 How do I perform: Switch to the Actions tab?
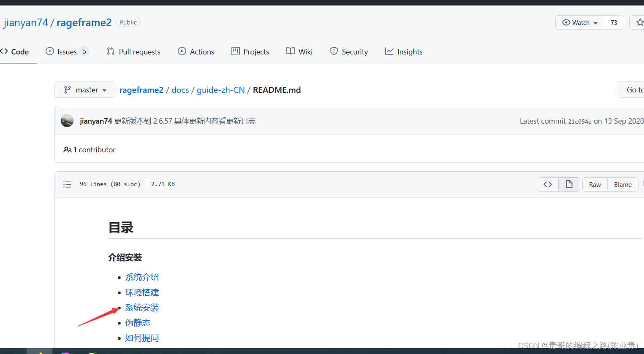click(196, 51)
